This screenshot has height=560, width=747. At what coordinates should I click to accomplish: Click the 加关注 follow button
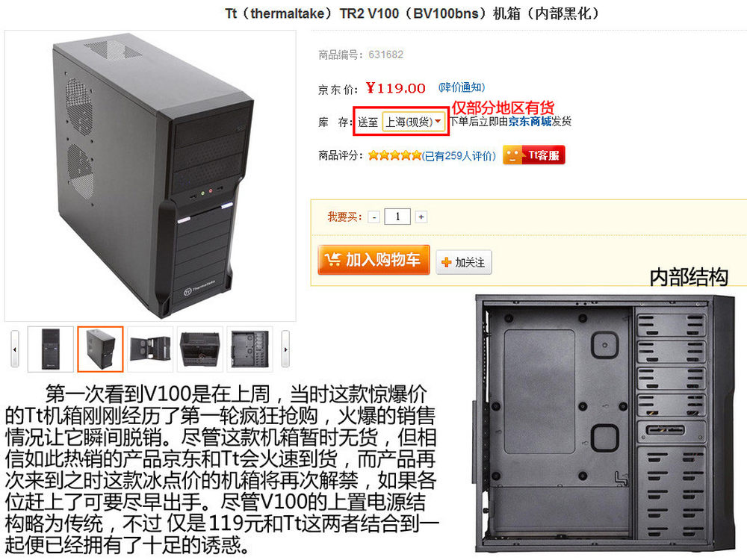[x=464, y=262]
